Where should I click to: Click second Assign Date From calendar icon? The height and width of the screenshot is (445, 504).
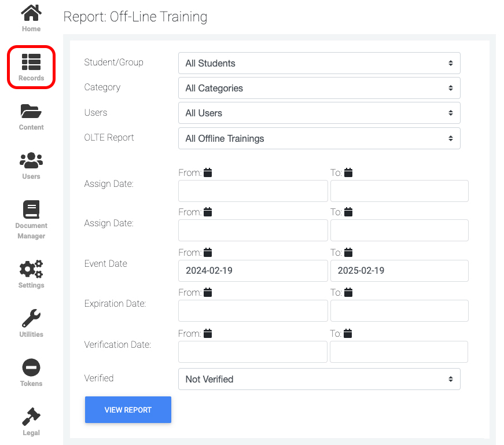pyautogui.click(x=208, y=212)
